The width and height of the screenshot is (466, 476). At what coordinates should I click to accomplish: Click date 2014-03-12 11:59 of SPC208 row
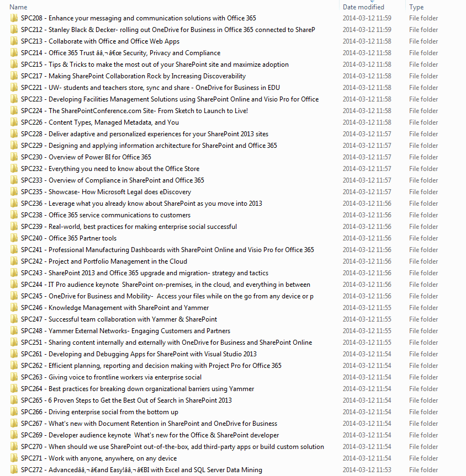[367, 18]
